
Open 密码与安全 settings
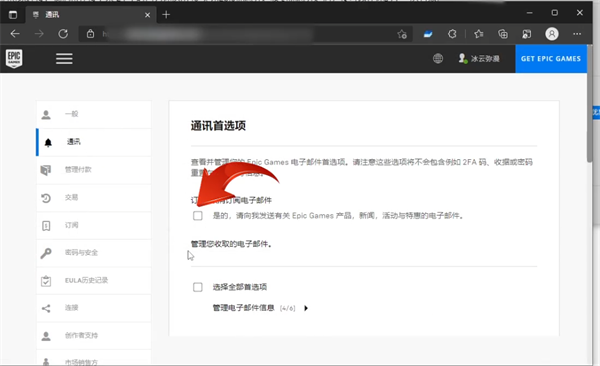point(94,253)
